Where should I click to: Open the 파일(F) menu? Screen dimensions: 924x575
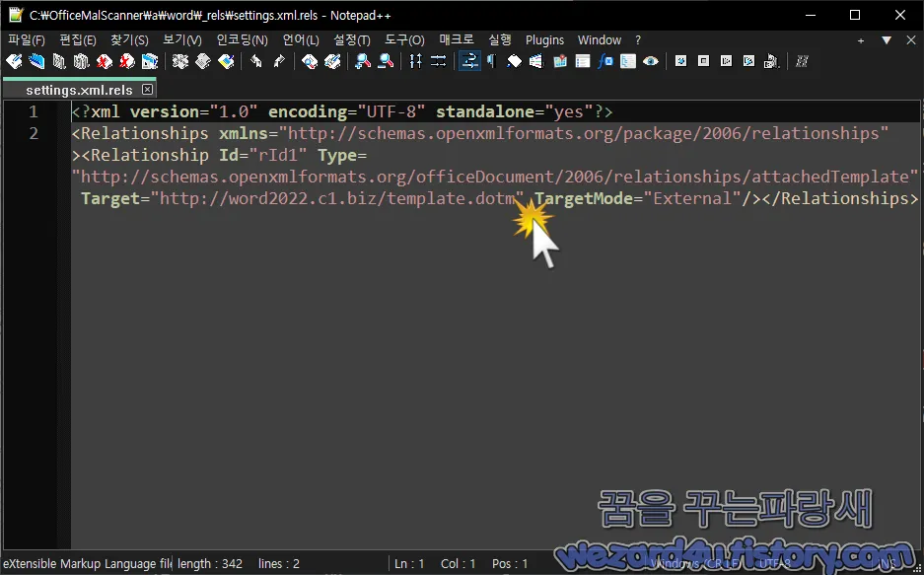point(27,40)
